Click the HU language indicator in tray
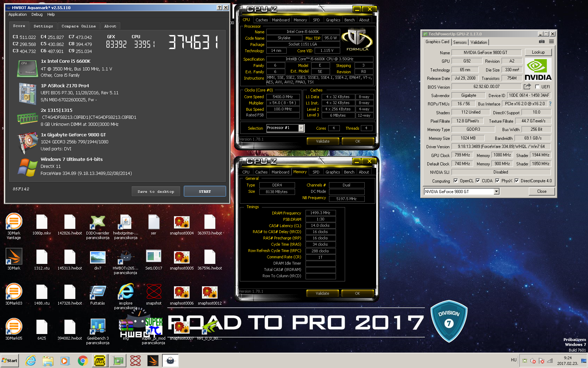 click(513, 360)
